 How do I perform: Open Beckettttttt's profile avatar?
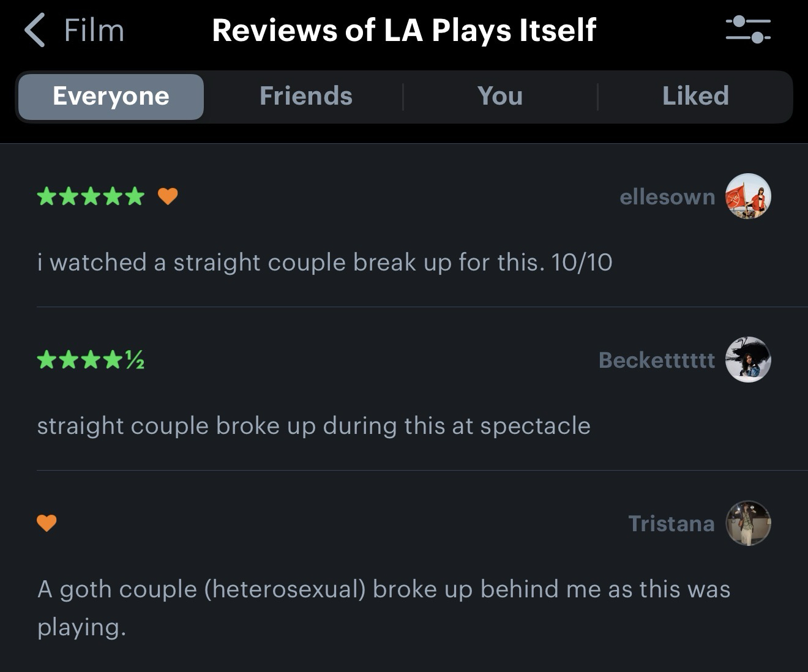748,360
